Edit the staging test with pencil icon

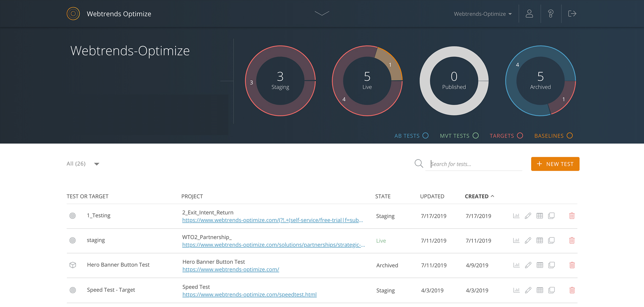coord(528,241)
